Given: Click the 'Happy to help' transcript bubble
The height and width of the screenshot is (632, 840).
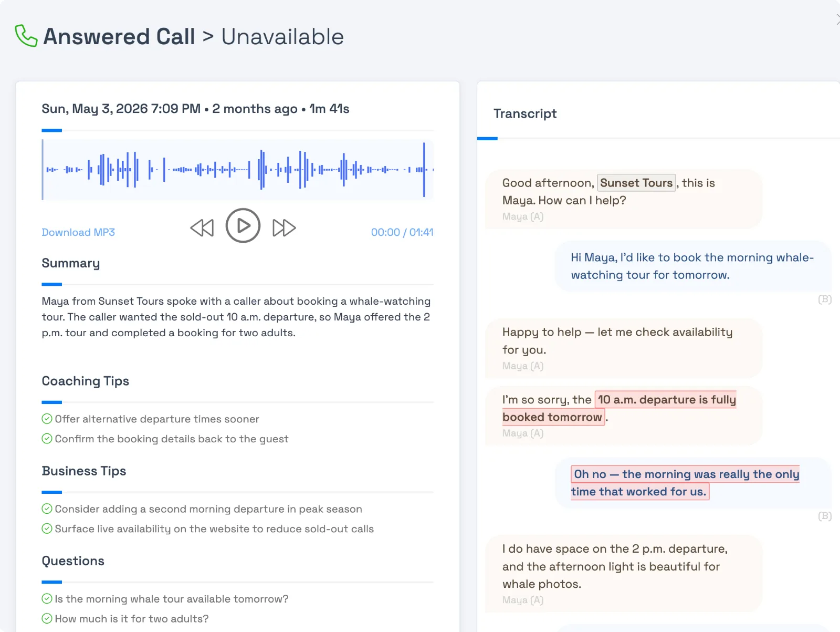Looking at the screenshot, I should click(624, 348).
